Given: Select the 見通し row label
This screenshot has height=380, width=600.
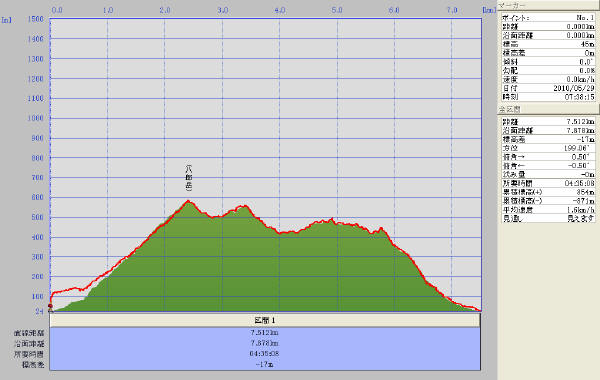Looking at the screenshot, I should point(513,219).
